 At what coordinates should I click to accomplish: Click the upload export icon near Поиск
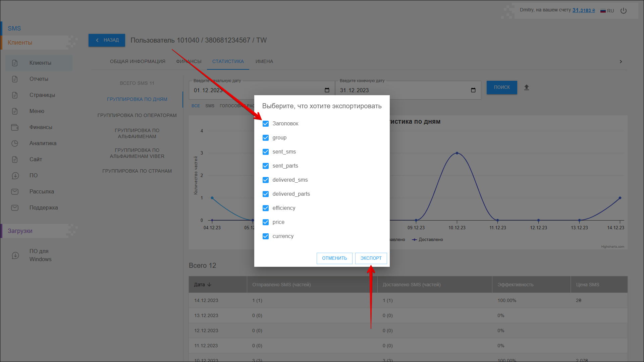(x=527, y=87)
